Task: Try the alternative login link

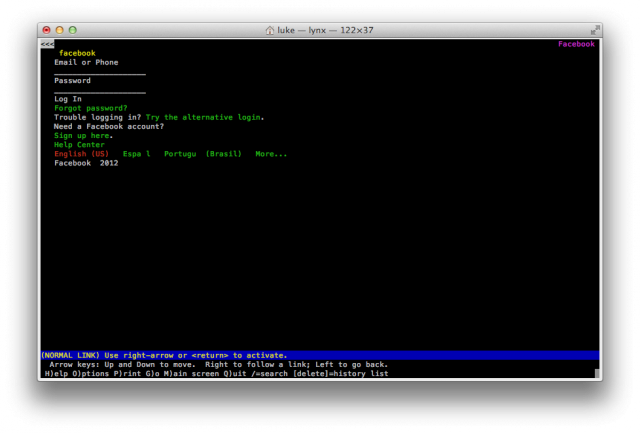Action: (x=212, y=117)
